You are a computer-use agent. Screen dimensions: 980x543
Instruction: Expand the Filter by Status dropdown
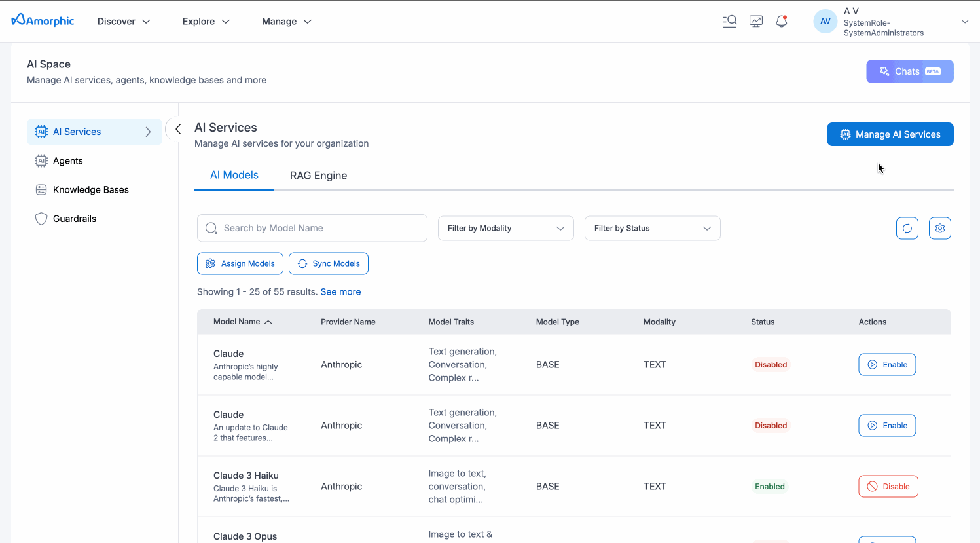click(652, 229)
